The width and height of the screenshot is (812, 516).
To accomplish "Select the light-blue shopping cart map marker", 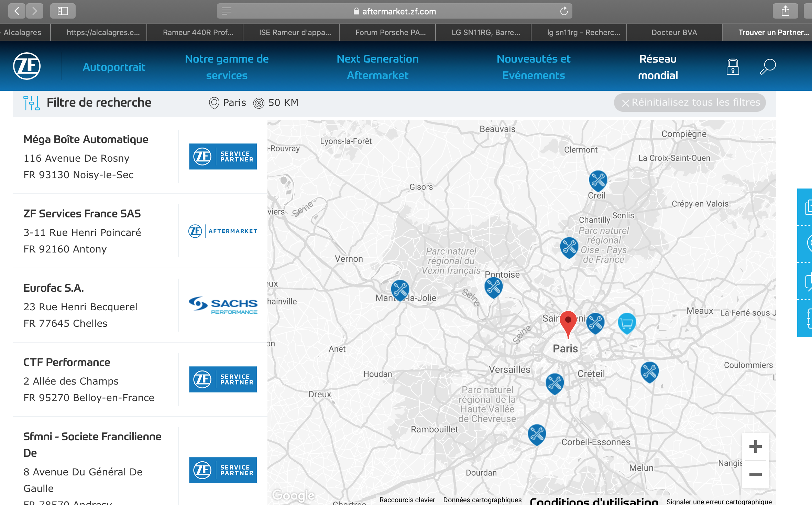I will pos(627,323).
